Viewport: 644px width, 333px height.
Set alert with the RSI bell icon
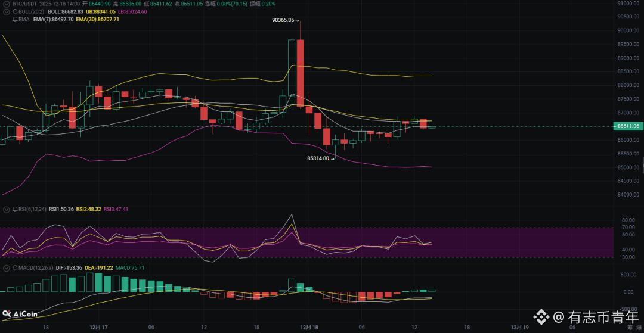[15, 210]
